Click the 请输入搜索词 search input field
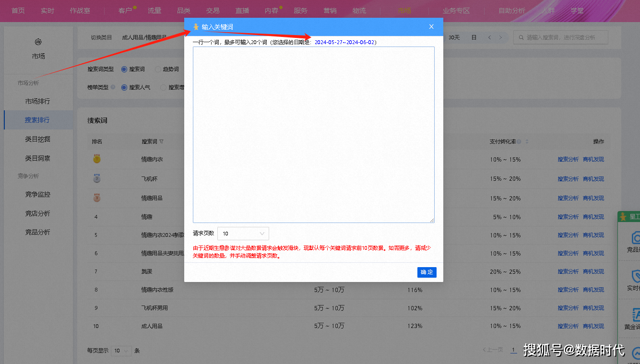 [x=561, y=37]
